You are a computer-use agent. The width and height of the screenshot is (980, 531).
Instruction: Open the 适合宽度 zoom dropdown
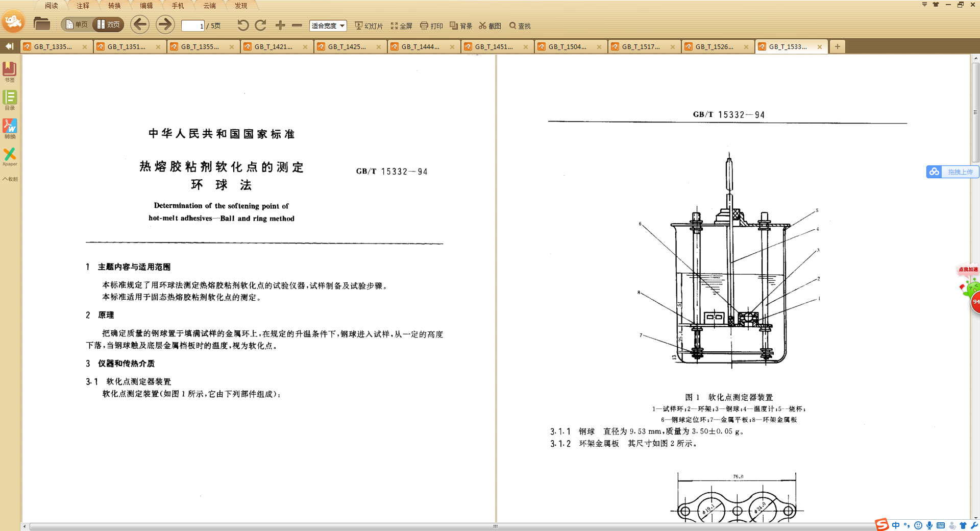click(x=328, y=26)
